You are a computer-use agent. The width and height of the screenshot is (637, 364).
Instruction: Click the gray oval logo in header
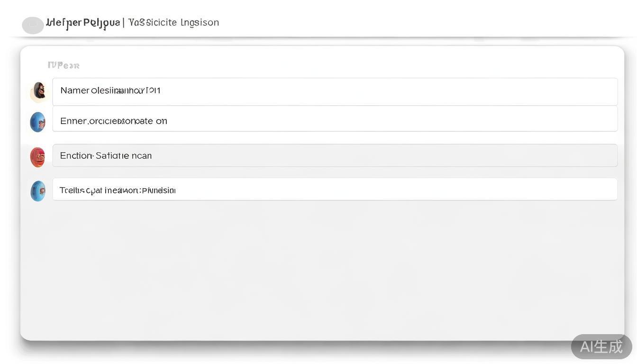coord(33,25)
